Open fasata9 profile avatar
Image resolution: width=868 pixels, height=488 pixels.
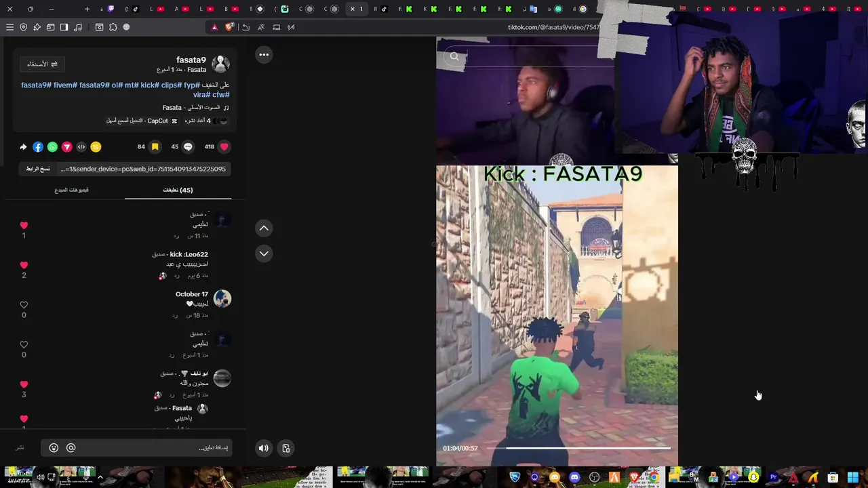click(x=220, y=64)
